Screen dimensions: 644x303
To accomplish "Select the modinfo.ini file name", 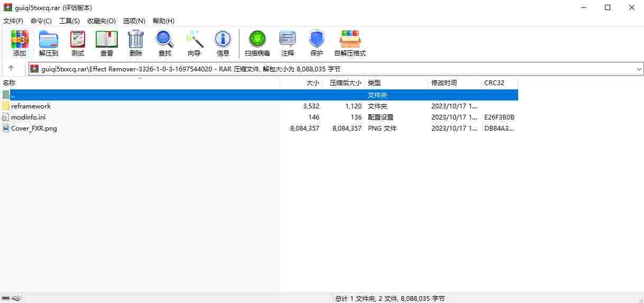I will [28, 117].
